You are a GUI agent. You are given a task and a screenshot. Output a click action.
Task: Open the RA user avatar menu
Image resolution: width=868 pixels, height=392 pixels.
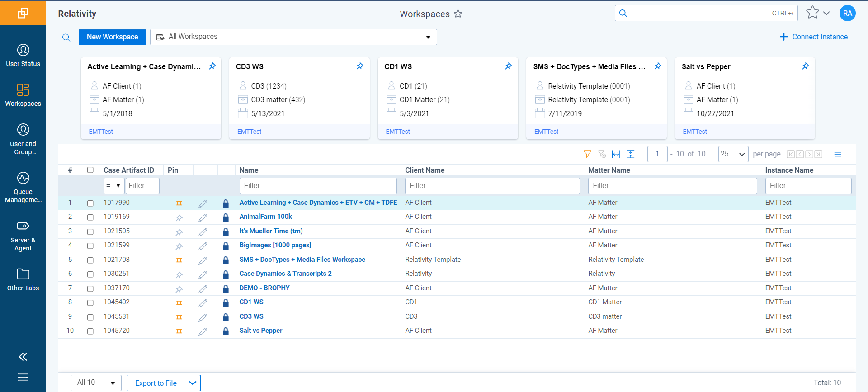coord(847,13)
